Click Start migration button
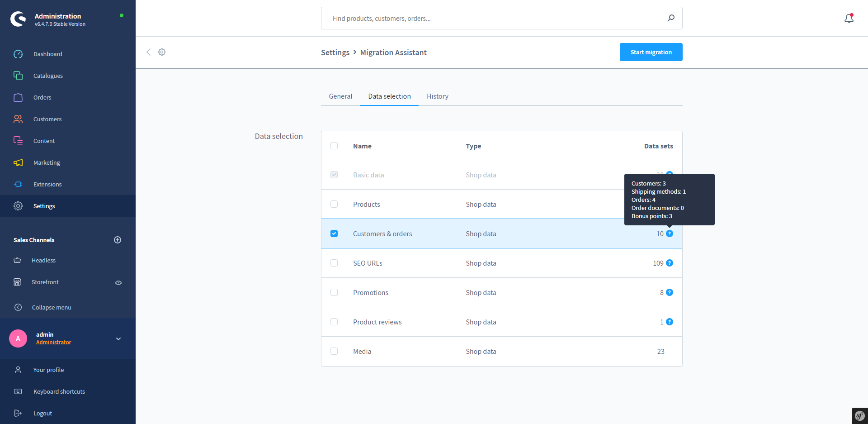This screenshot has height=424, width=868. click(651, 52)
